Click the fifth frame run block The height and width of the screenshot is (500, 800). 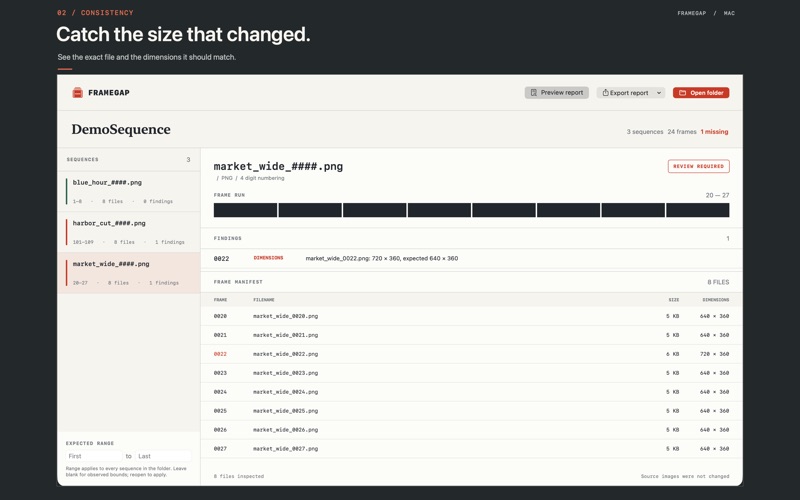[504, 210]
